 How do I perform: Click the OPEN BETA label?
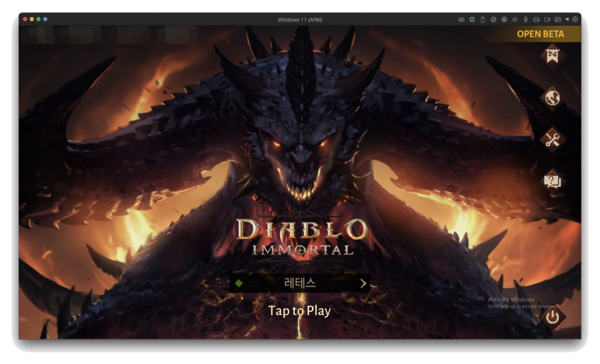coord(540,34)
